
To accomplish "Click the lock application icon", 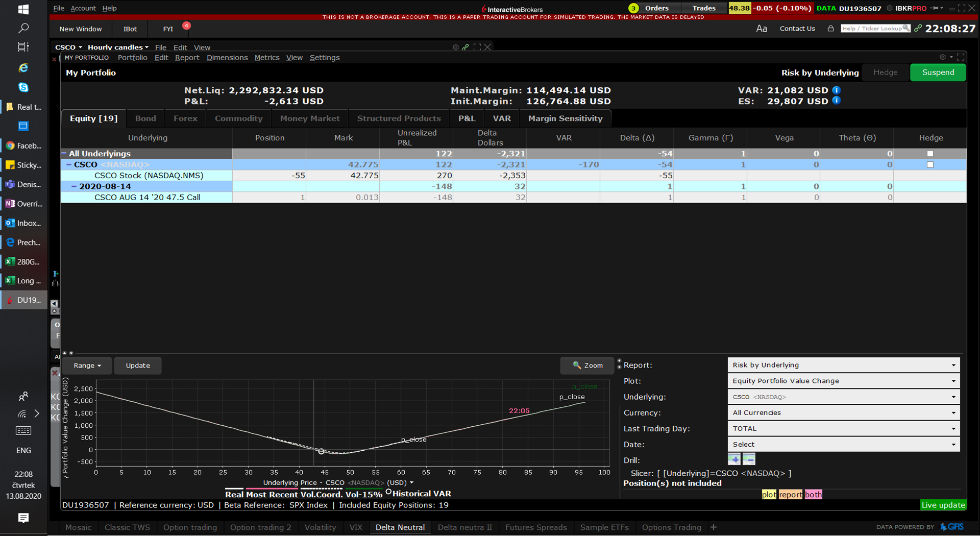I will (x=830, y=29).
